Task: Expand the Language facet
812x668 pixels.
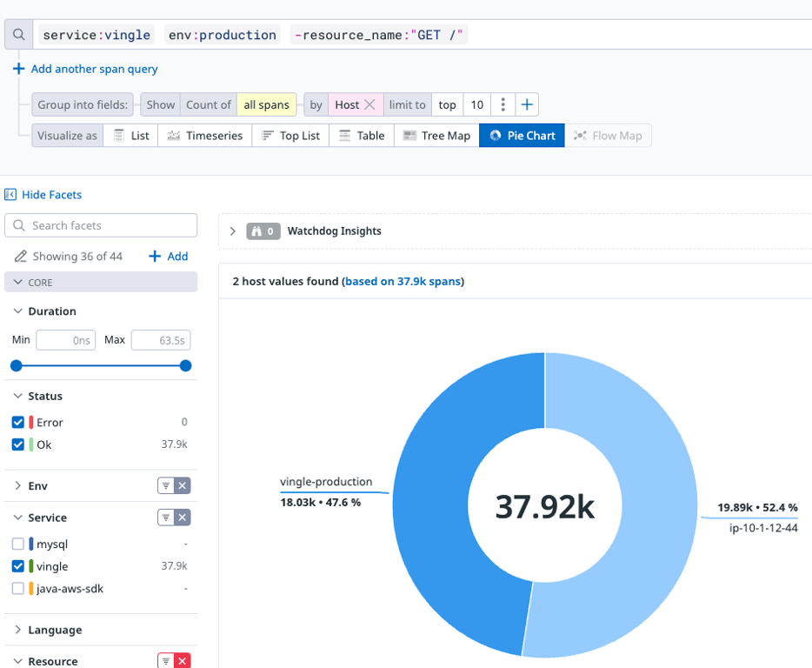Action: click(x=17, y=630)
